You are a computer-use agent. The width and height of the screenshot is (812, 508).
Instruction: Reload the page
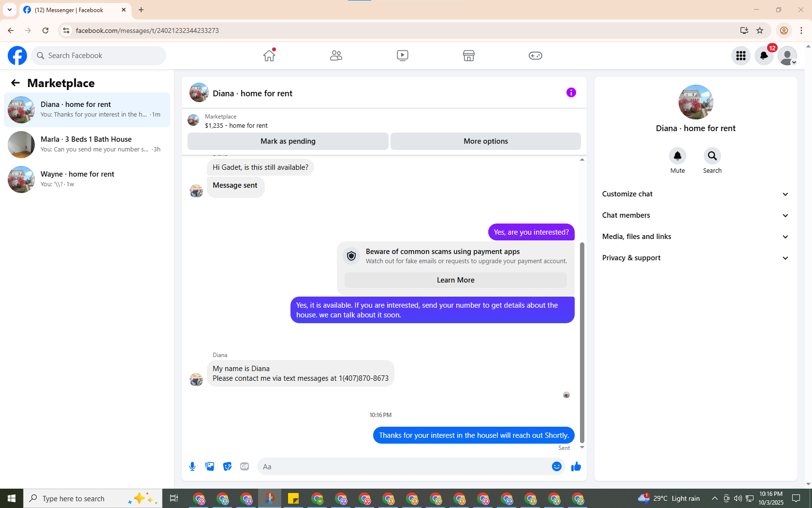pos(45,30)
